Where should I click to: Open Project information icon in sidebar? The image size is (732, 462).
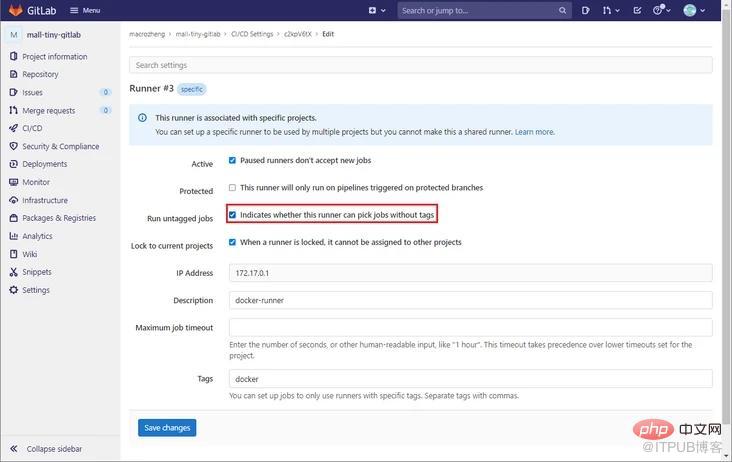tap(14, 56)
